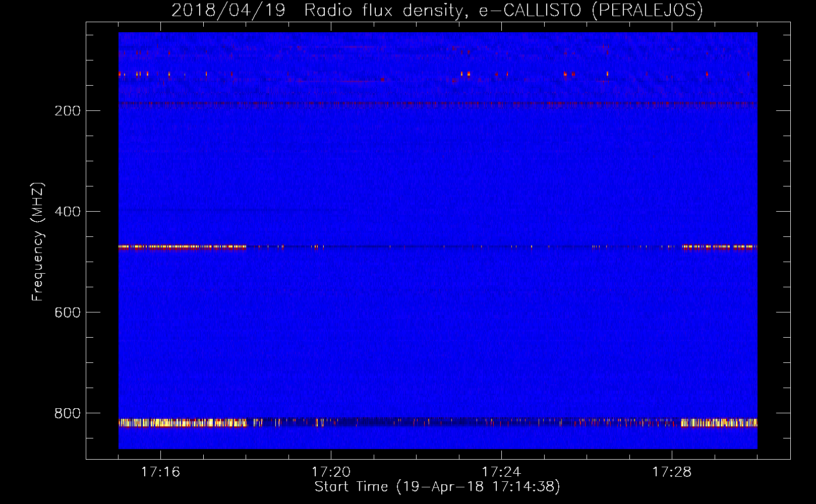Select the 17:20 time tick label

click(x=331, y=472)
